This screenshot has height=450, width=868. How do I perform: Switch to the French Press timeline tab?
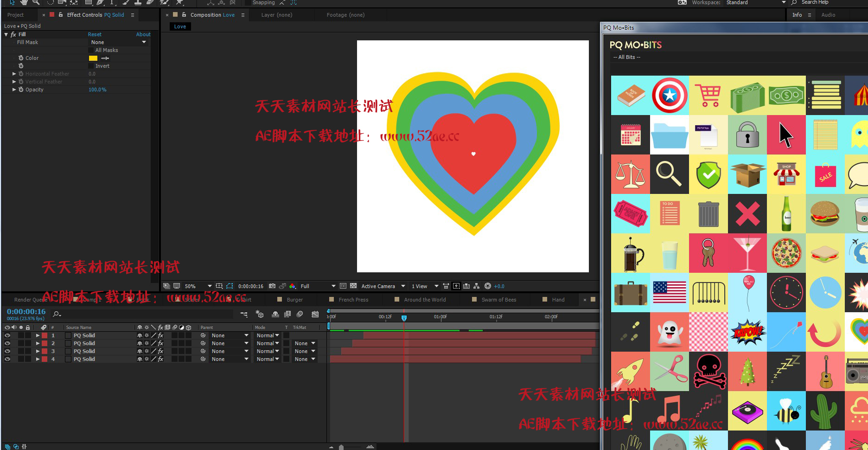pos(353,300)
